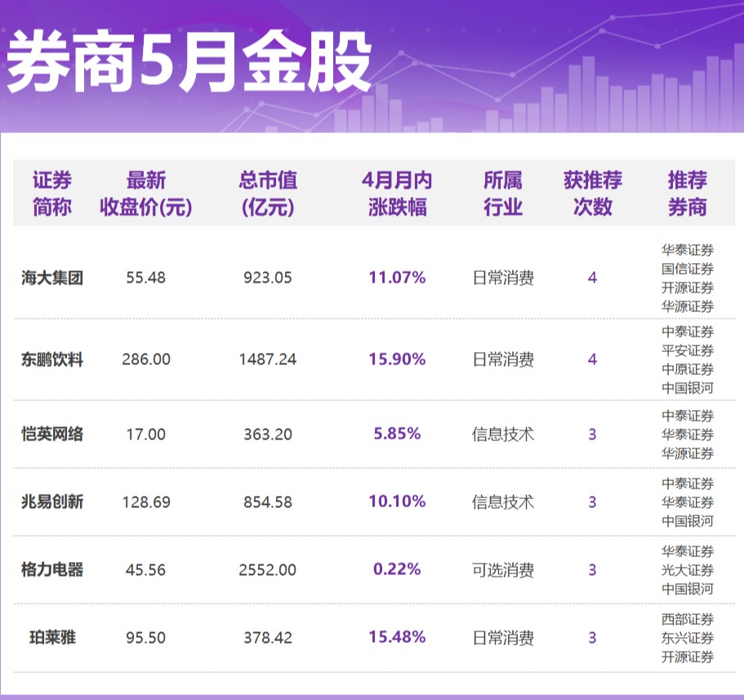Image resolution: width=744 pixels, height=700 pixels.
Task: Click the 总市值(亿元) column header
Action: (x=268, y=193)
